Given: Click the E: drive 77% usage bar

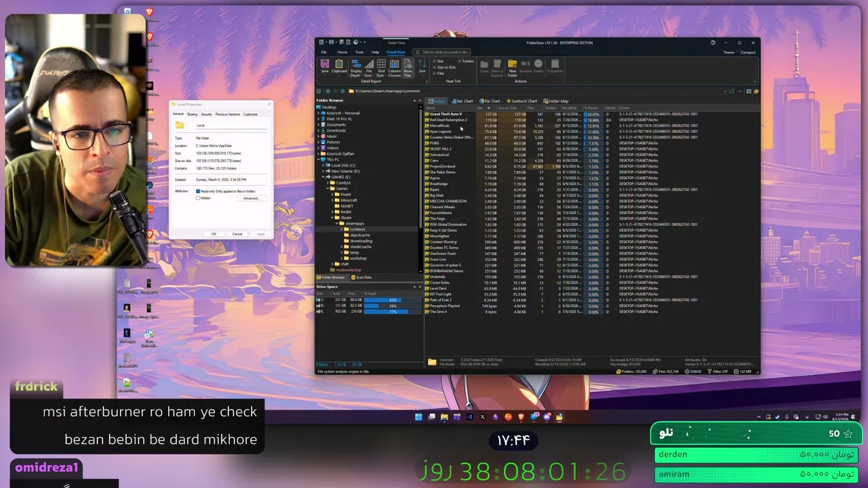Looking at the screenshot, I should [x=392, y=311].
